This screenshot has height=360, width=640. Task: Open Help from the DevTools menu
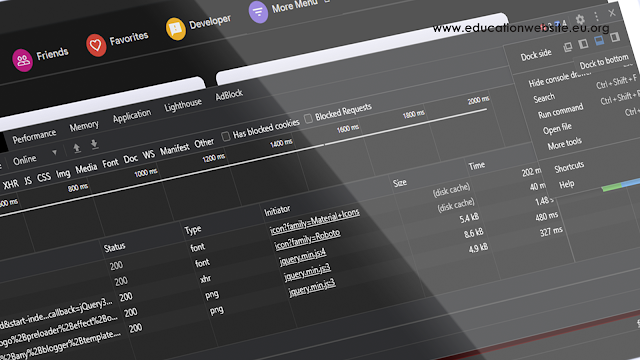(567, 184)
